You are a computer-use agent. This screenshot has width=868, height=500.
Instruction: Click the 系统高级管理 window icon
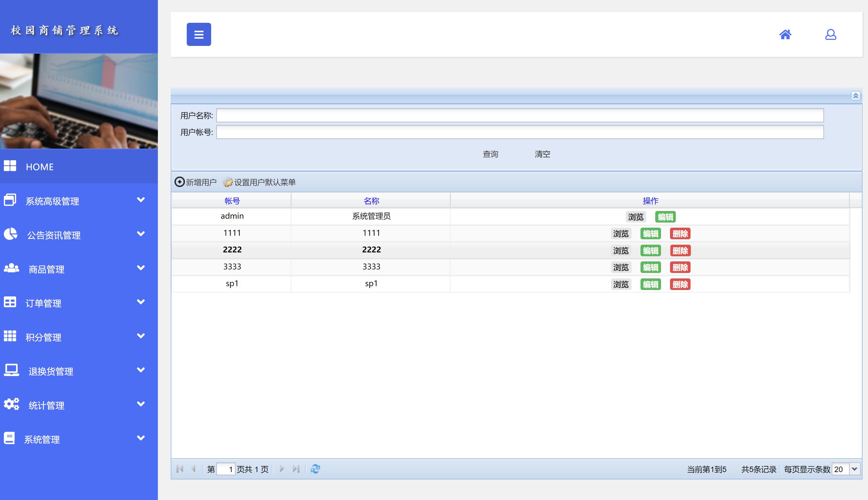pos(10,199)
